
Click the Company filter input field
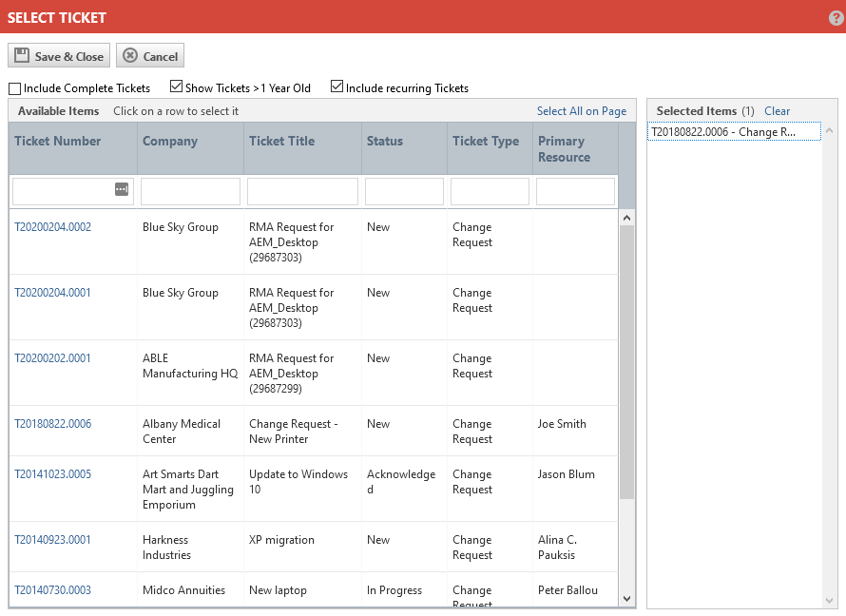190,191
